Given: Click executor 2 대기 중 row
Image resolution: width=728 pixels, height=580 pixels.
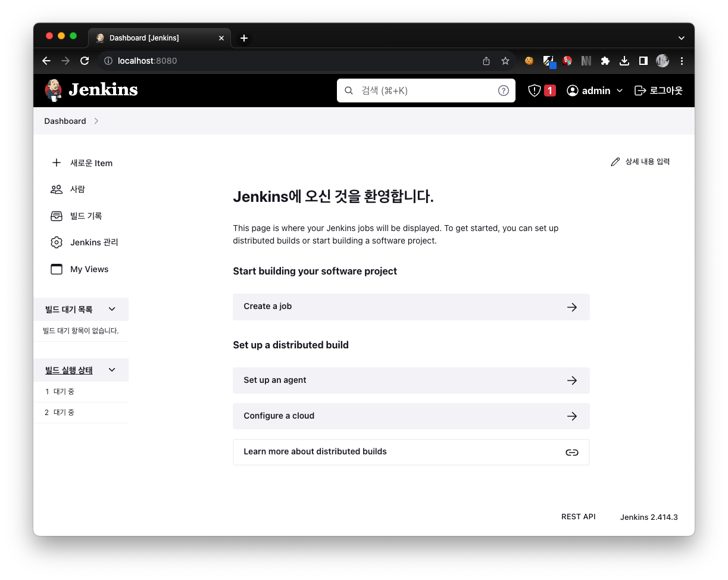Looking at the screenshot, I should (81, 413).
